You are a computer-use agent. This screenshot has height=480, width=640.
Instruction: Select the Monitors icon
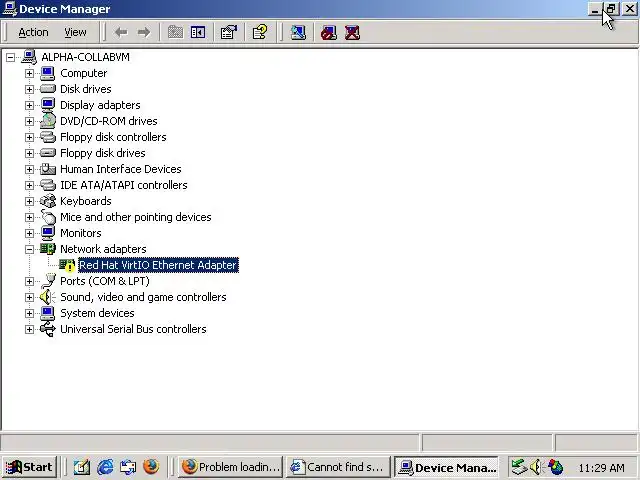pyautogui.click(x=48, y=233)
